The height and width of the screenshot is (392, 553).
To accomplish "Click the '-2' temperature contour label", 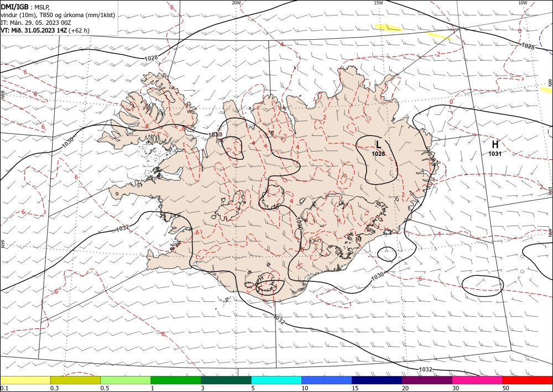I will (438, 54).
